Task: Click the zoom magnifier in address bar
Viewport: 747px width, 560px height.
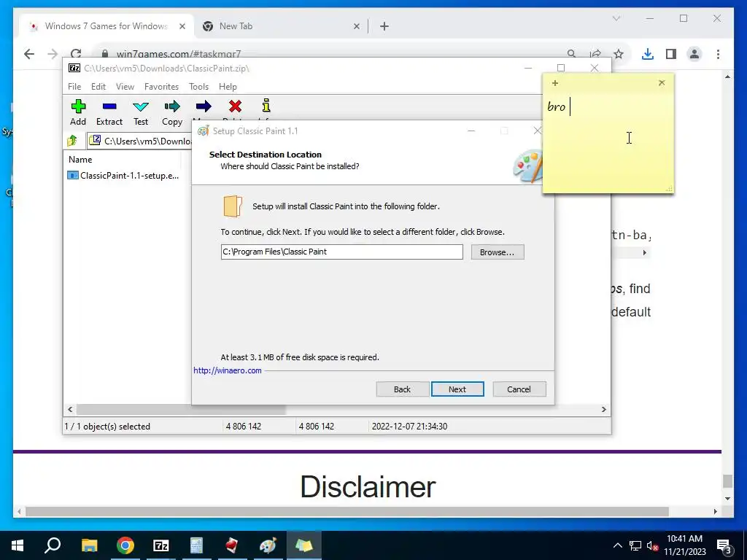Action: tap(572, 54)
